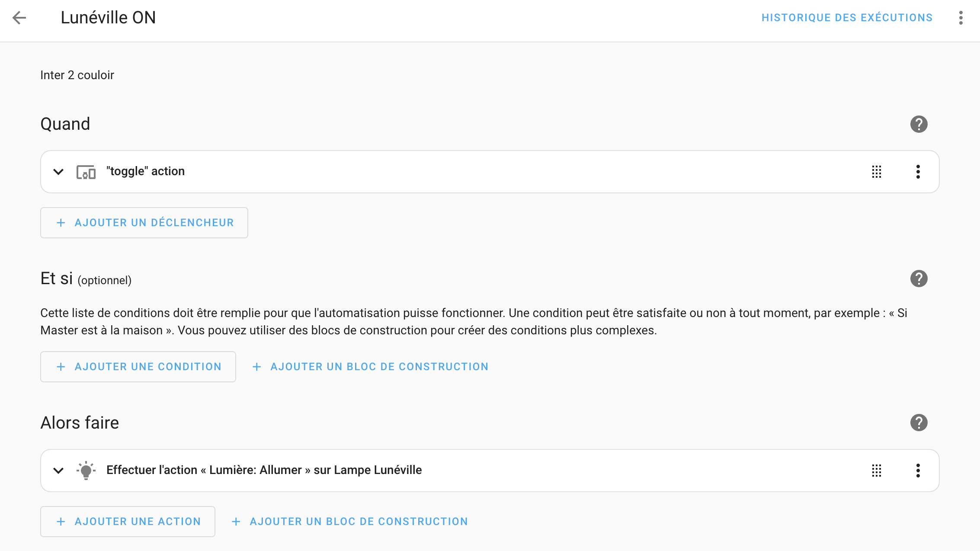Click the Quand section heading
Screen dimensions: 980x551
point(65,124)
